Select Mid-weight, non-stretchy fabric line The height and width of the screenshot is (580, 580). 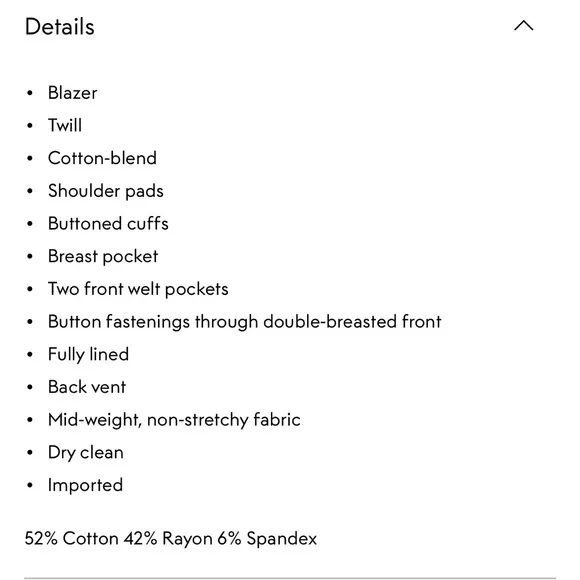(x=174, y=420)
